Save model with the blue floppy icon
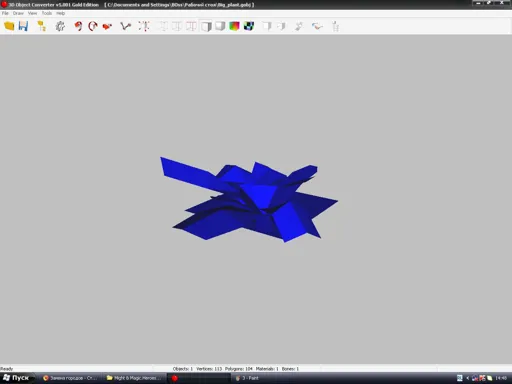512x384 pixels. pyautogui.click(x=23, y=26)
